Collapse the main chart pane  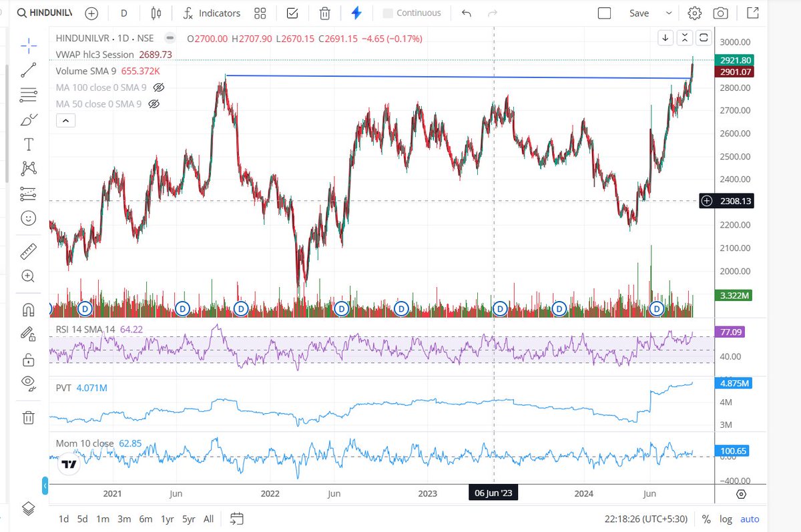685,38
